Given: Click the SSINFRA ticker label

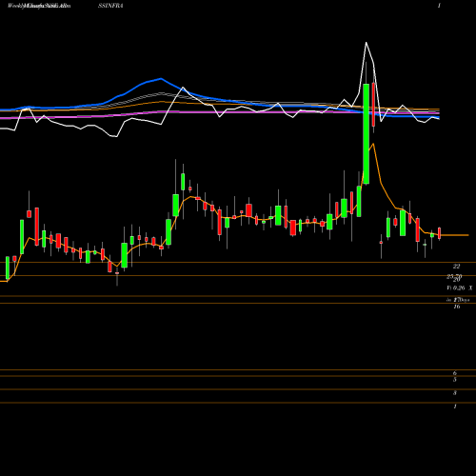Looking at the screenshot, I should (110, 6).
